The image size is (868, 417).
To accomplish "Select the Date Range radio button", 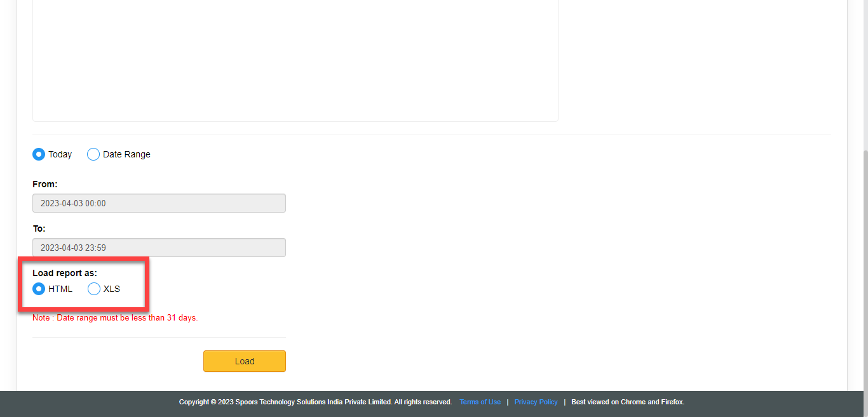I will pyautogui.click(x=93, y=154).
